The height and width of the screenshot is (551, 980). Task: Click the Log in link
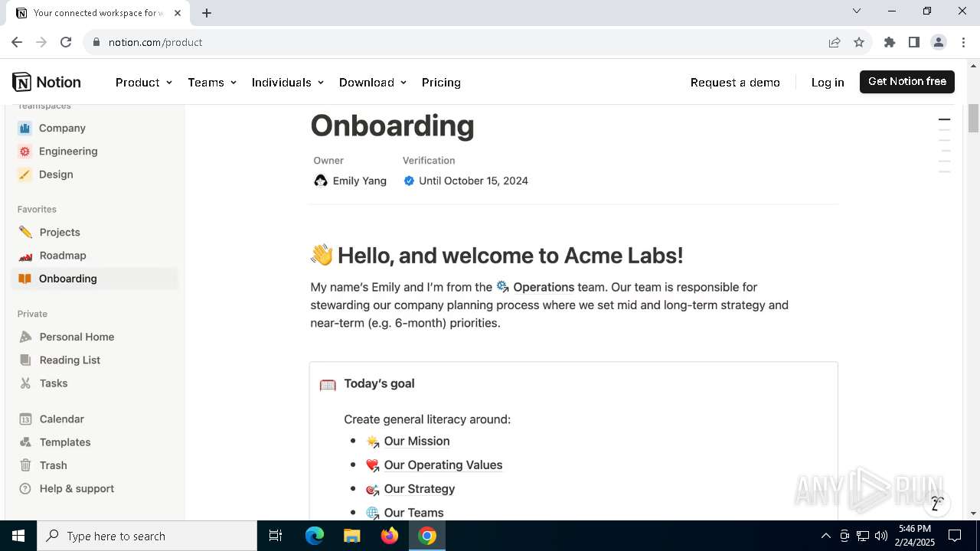(828, 83)
